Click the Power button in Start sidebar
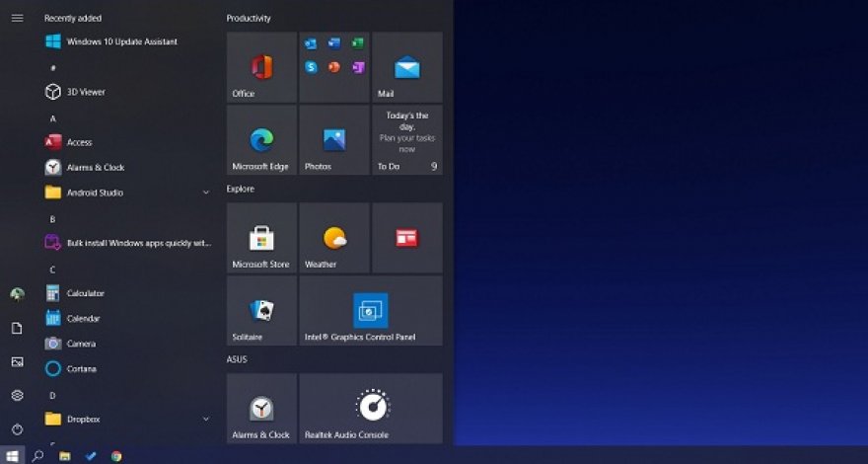The width and height of the screenshot is (868, 464). (17, 429)
